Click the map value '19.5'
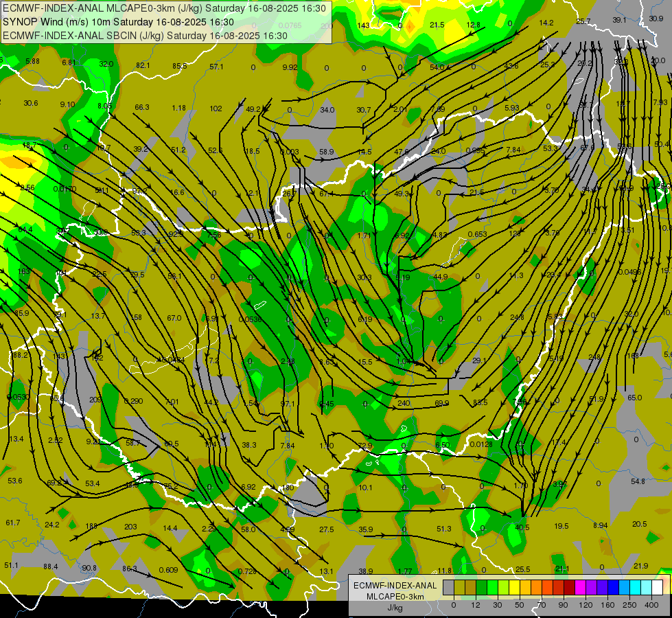672x618 pixels. pyautogui.click(x=561, y=526)
